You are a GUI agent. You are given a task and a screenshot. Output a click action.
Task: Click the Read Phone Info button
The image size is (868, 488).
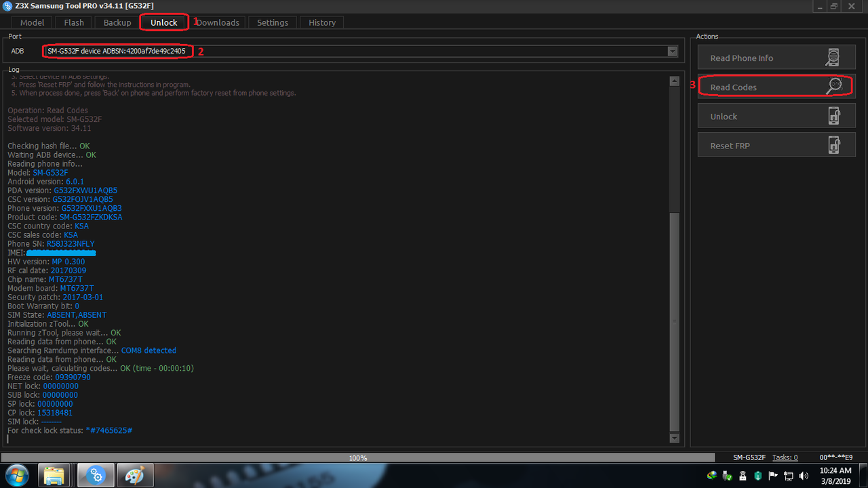tap(776, 58)
